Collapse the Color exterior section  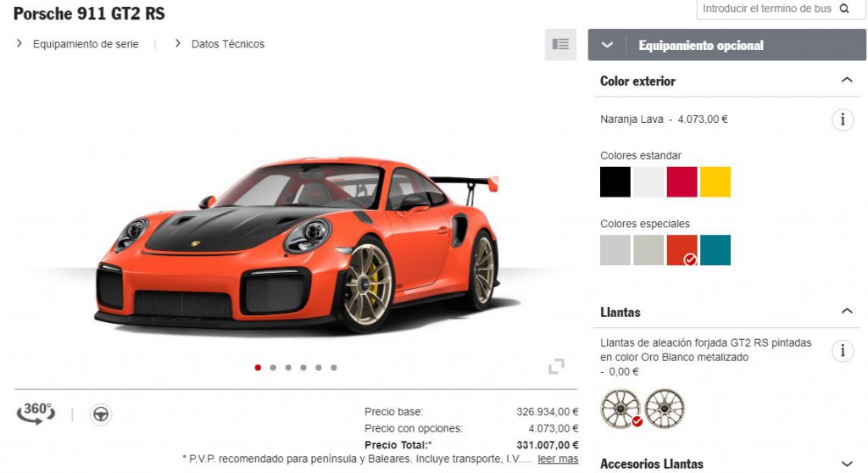click(x=847, y=81)
